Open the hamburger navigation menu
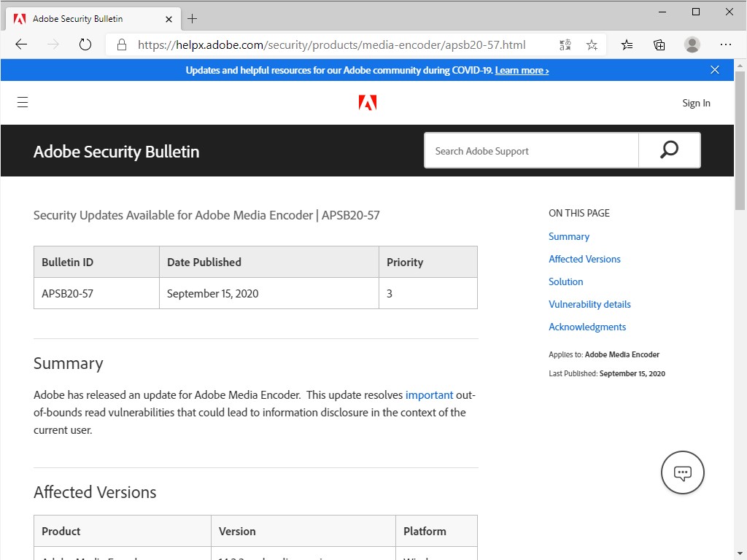 coord(23,103)
